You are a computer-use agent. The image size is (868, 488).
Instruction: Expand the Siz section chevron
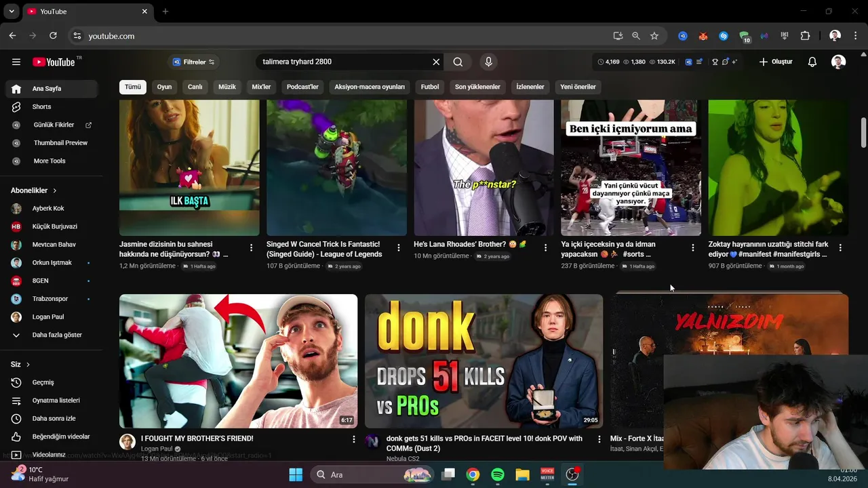click(x=28, y=365)
